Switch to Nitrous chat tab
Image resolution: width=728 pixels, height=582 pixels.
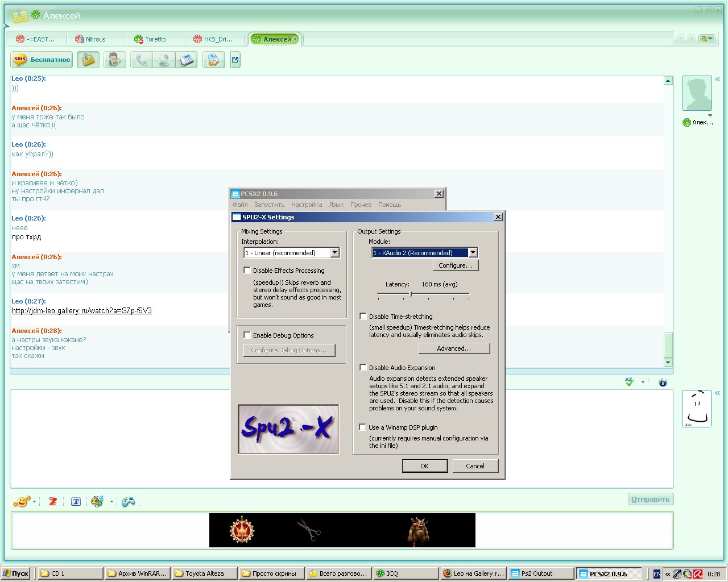pyautogui.click(x=95, y=39)
